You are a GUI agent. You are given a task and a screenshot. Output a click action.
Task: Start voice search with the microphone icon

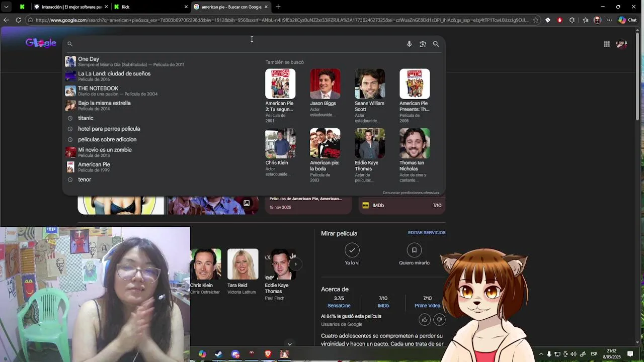[x=409, y=44]
